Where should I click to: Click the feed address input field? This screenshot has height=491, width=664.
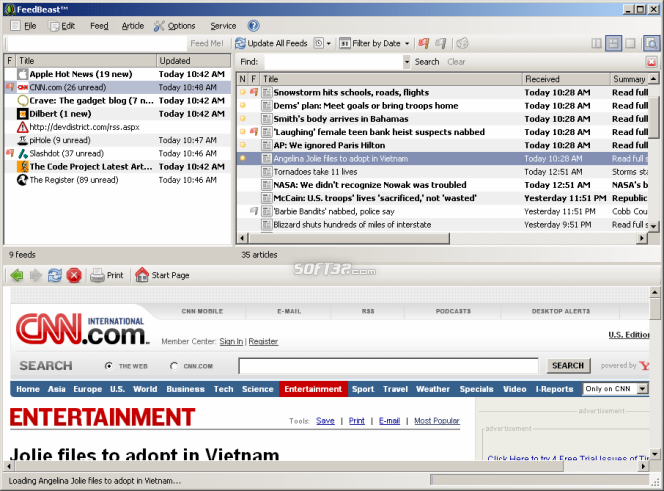(x=97, y=43)
